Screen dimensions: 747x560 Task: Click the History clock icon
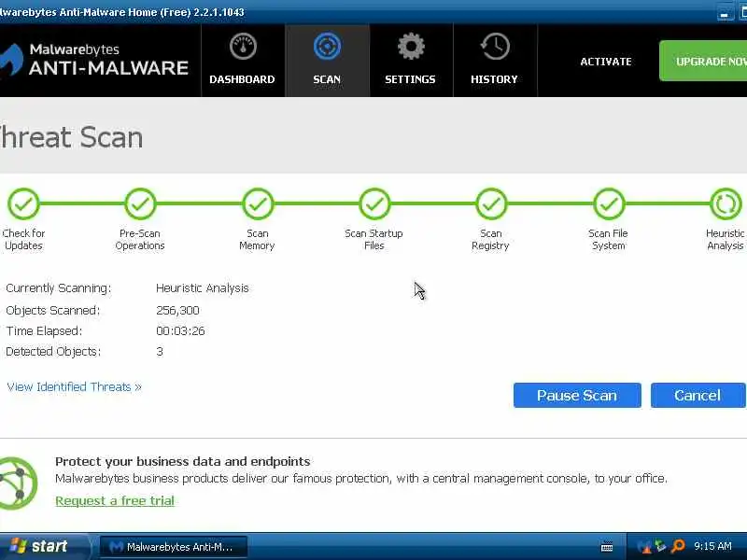(x=495, y=46)
